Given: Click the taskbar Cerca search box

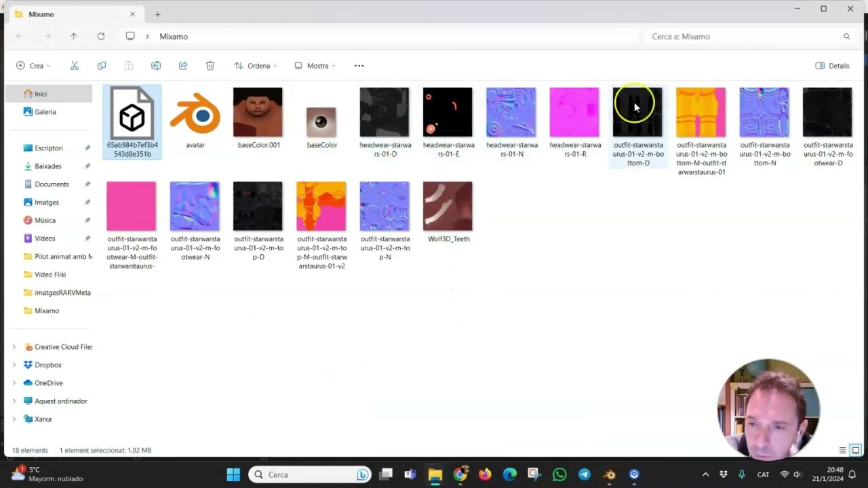Looking at the screenshot, I should point(310,474).
